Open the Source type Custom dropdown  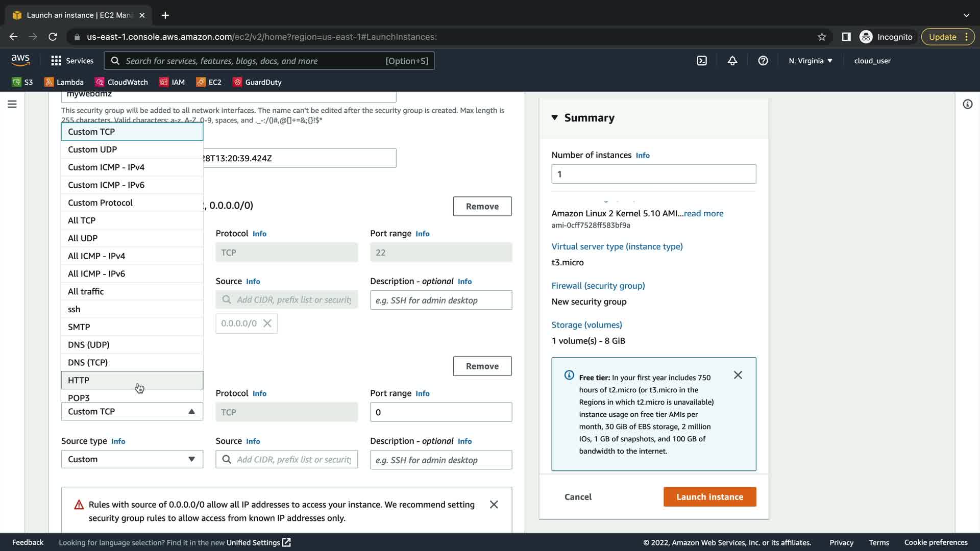[x=132, y=459]
